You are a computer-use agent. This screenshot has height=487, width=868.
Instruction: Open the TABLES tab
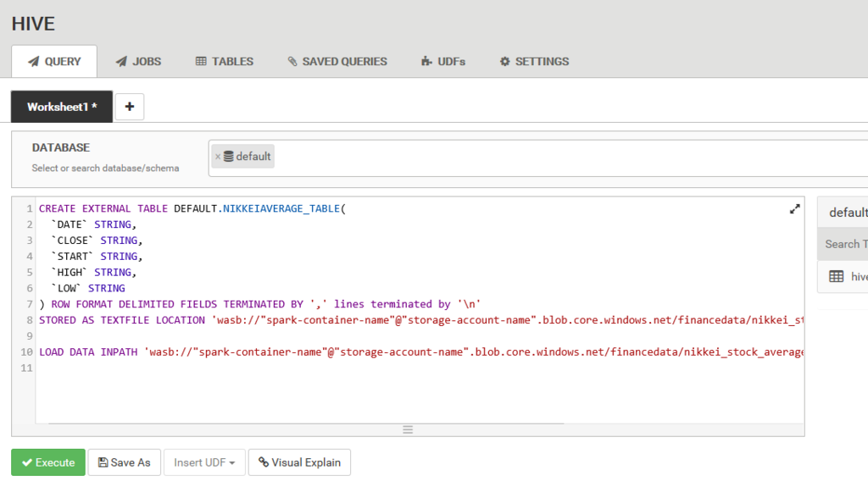tap(224, 62)
